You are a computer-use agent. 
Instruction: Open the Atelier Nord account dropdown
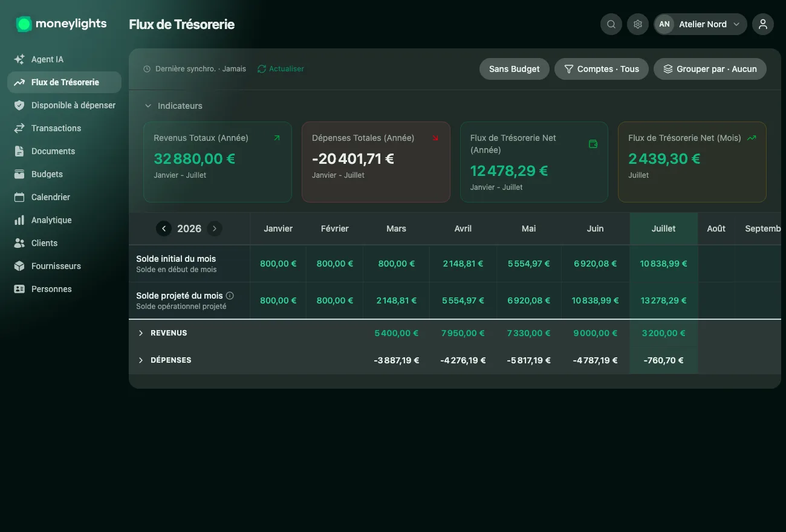pyautogui.click(x=701, y=24)
